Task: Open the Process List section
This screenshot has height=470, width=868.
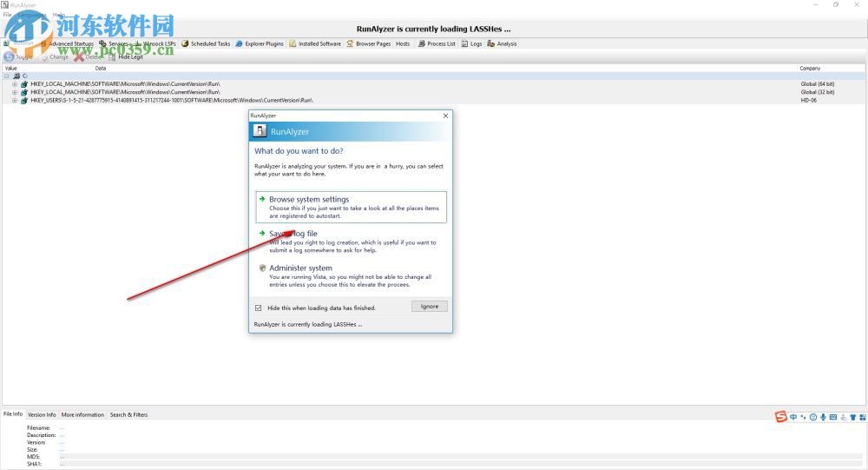Action: [437, 43]
